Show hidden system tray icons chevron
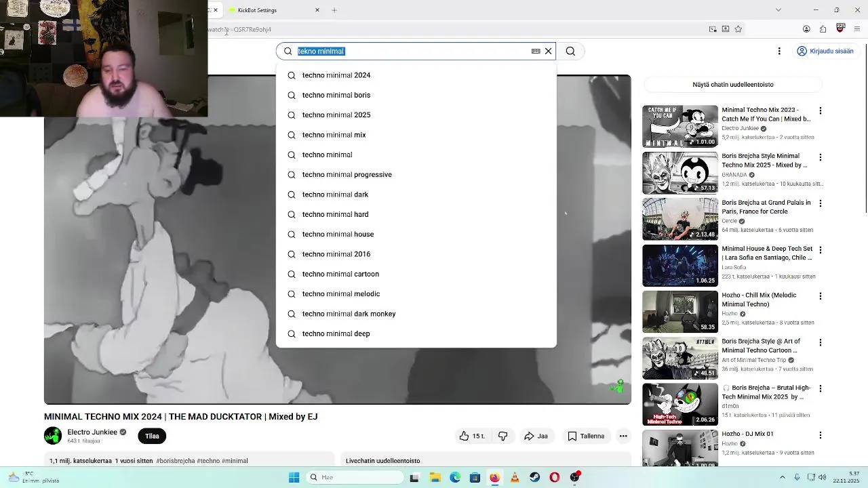Screen dimensions: 868x488 click(x=782, y=477)
